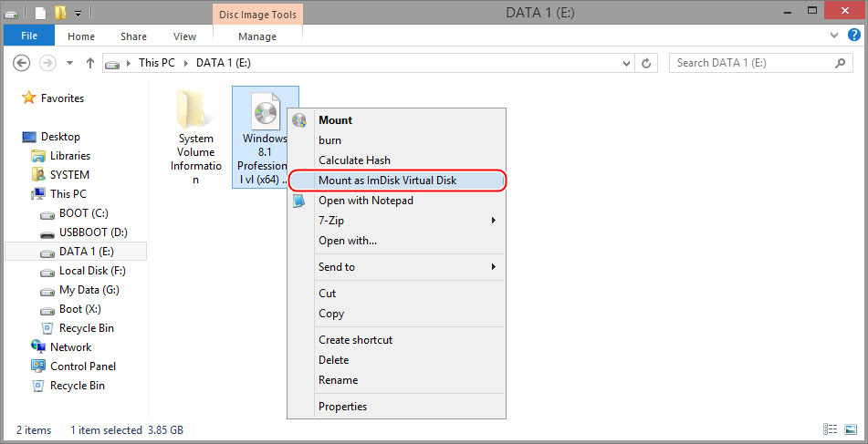Switch to details view in status bar

[830, 429]
